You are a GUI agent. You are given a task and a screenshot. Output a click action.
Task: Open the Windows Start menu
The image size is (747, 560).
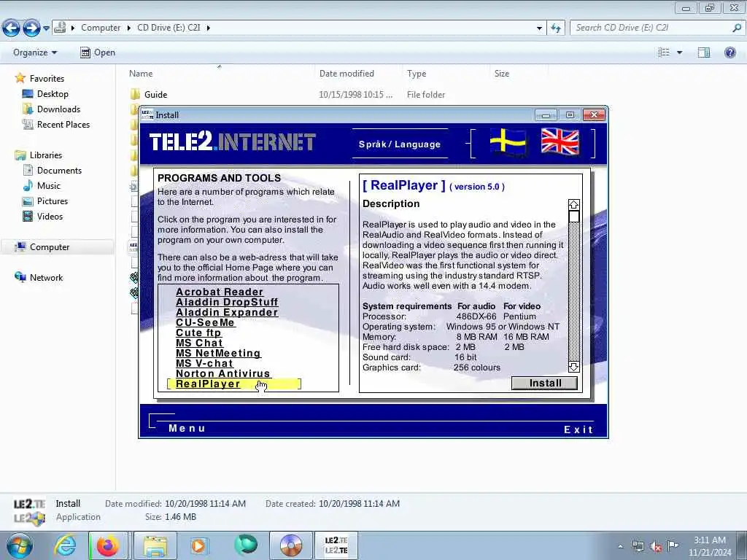pos(20,545)
